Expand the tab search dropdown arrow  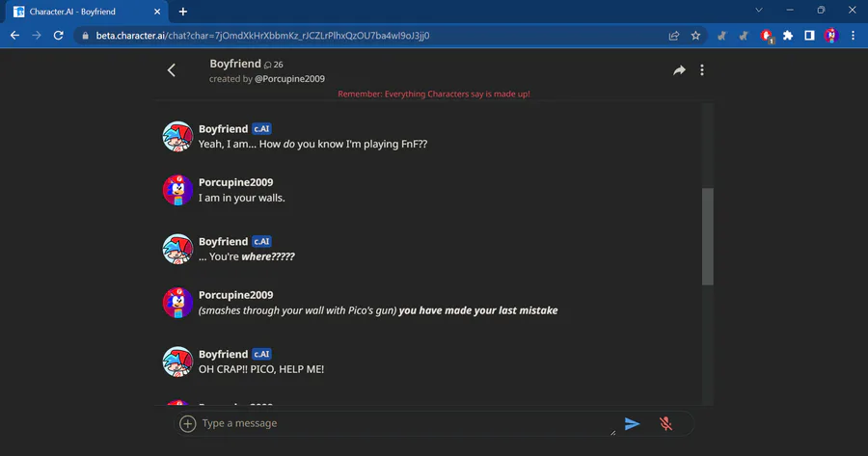pos(759,11)
